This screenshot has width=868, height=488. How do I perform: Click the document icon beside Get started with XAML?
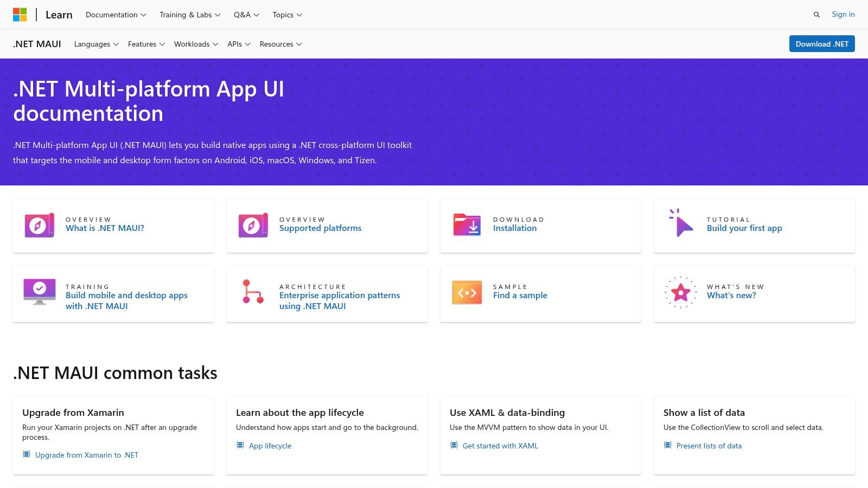tap(454, 445)
